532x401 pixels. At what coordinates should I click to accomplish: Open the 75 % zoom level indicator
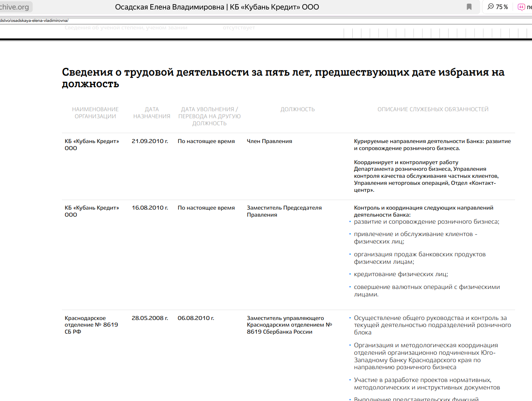pyautogui.click(x=498, y=7)
